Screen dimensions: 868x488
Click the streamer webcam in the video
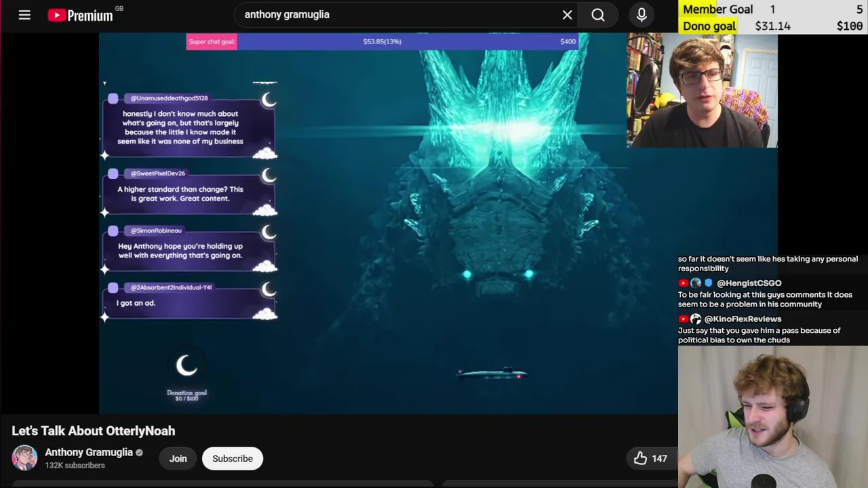coord(702,90)
